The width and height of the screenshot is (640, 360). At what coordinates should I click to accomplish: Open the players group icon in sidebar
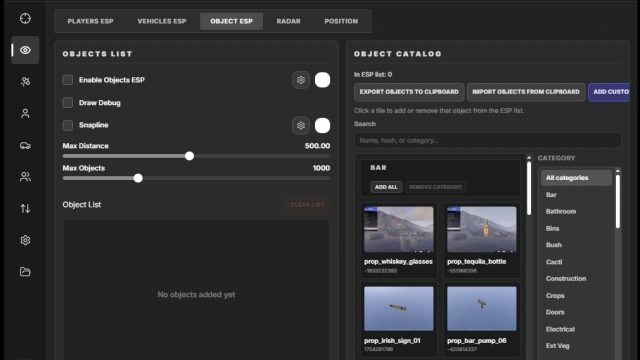pos(25,177)
